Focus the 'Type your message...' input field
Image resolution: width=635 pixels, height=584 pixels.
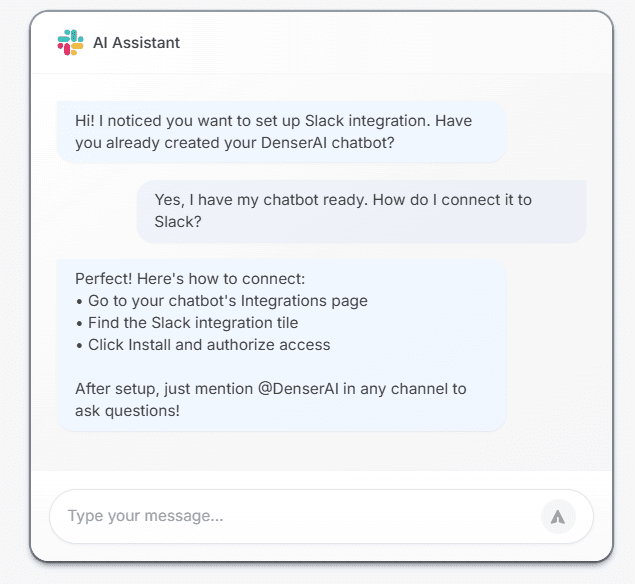point(321,516)
